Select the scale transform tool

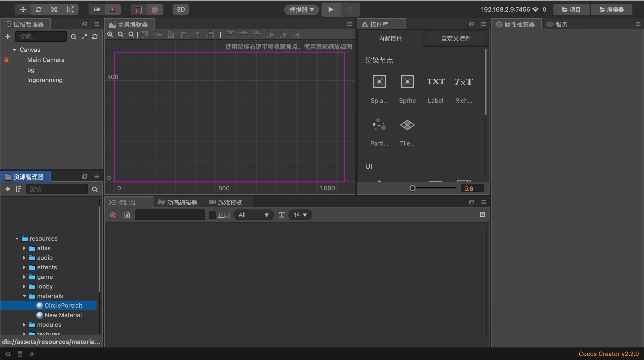54,10
